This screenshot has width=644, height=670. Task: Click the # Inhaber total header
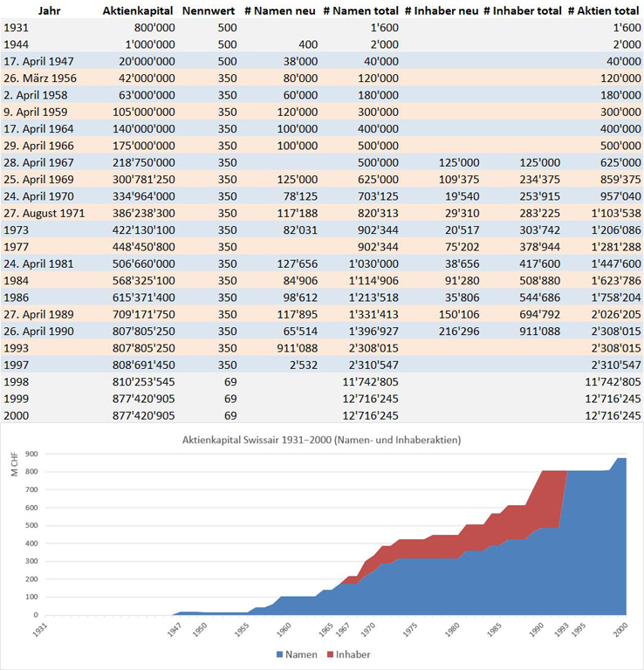tap(523, 10)
